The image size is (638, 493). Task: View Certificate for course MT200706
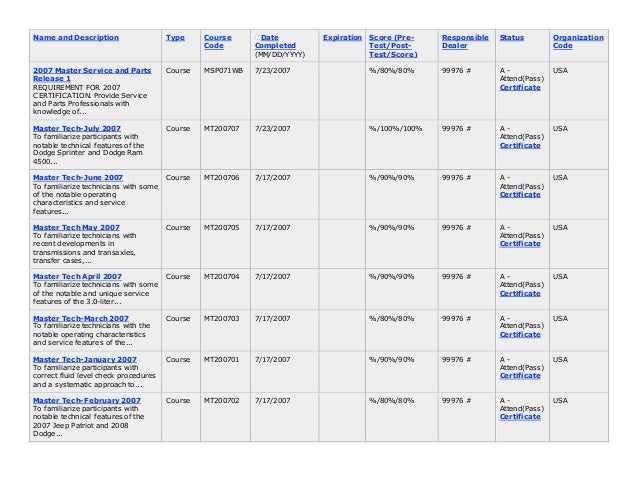pyautogui.click(x=520, y=195)
